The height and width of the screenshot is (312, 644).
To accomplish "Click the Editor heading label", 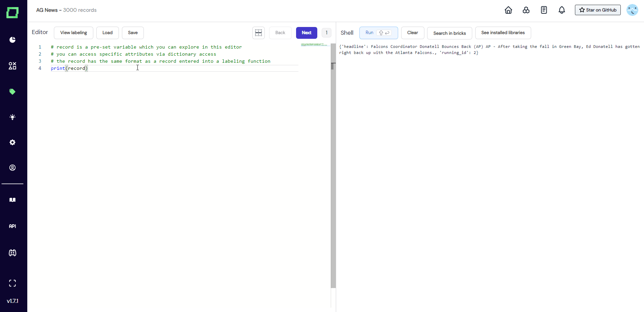I will pos(40,32).
